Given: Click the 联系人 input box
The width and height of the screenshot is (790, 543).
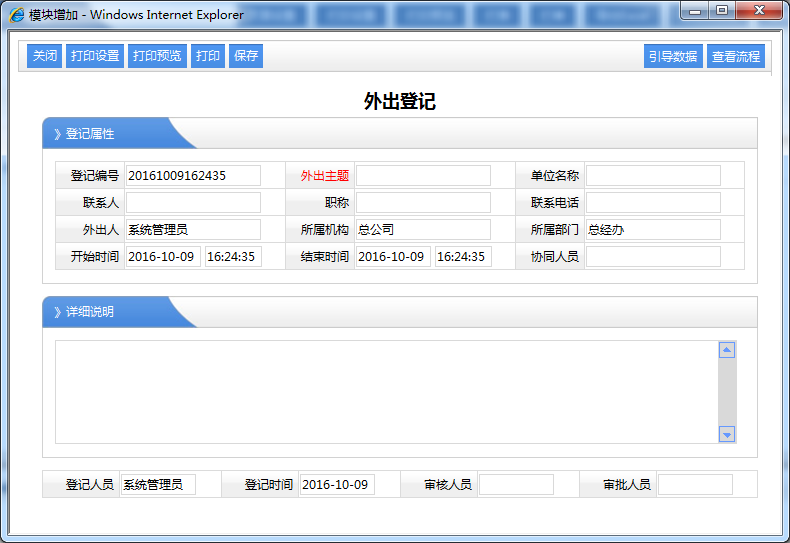Looking at the screenshot, I should 192,203.
